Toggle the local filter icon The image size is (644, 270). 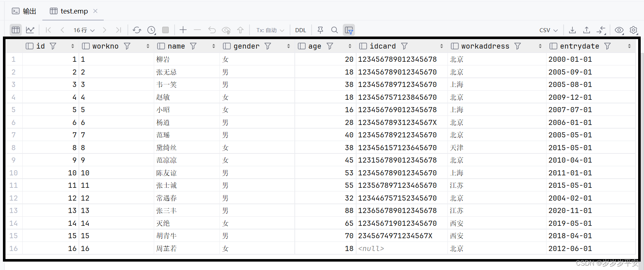click(349, 30)
